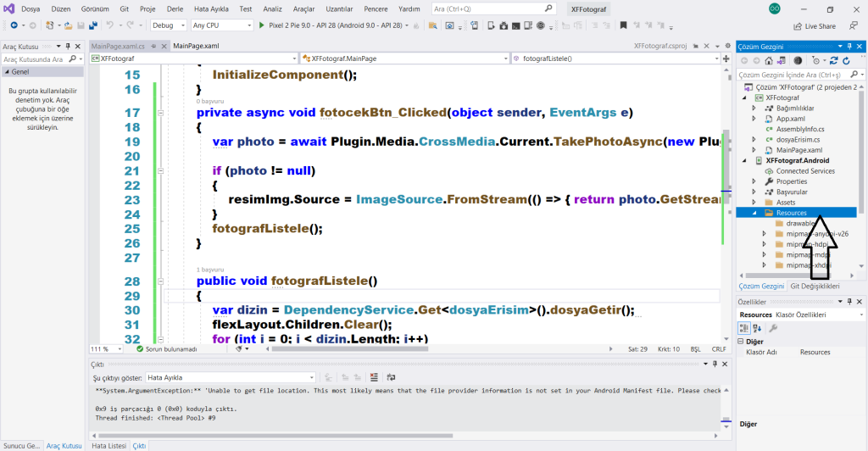Click the Live Share icon
The height and width of the screenshot is (451, 868).
(x=797, y=26)
